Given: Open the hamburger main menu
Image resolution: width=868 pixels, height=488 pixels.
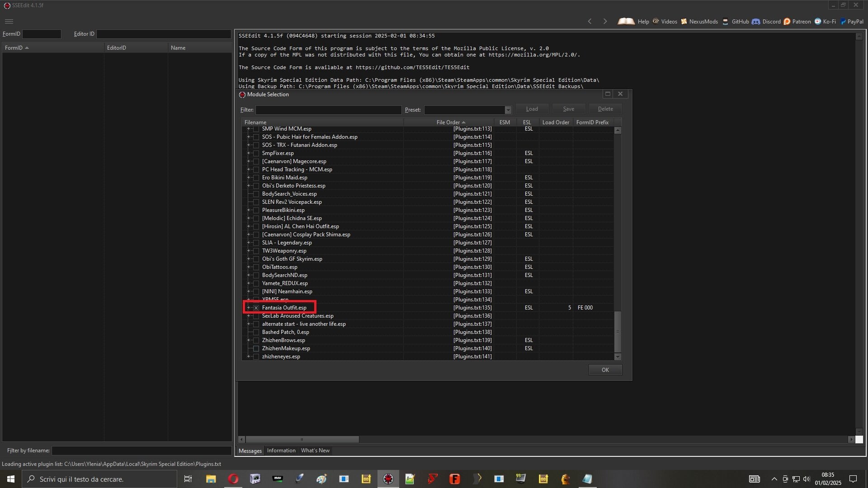Looking at the screenshot, I should 9,21.
